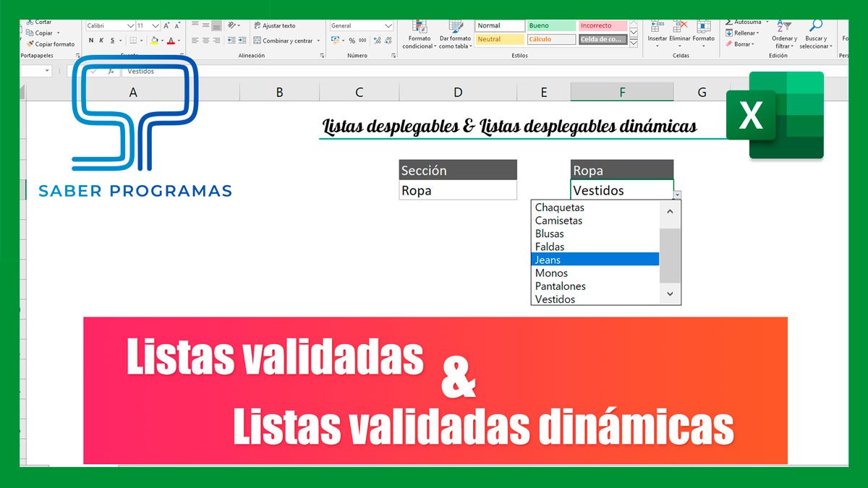This screenshot has width=868, height=488.
Task: Expand the cell styles gallery
Action: coord(634,43)
